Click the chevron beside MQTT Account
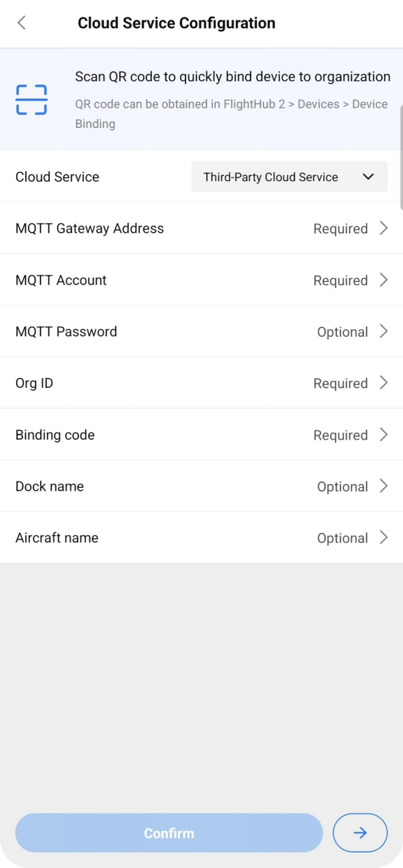Viewport: 403px width, 868px height. click(x=383, y=280)
